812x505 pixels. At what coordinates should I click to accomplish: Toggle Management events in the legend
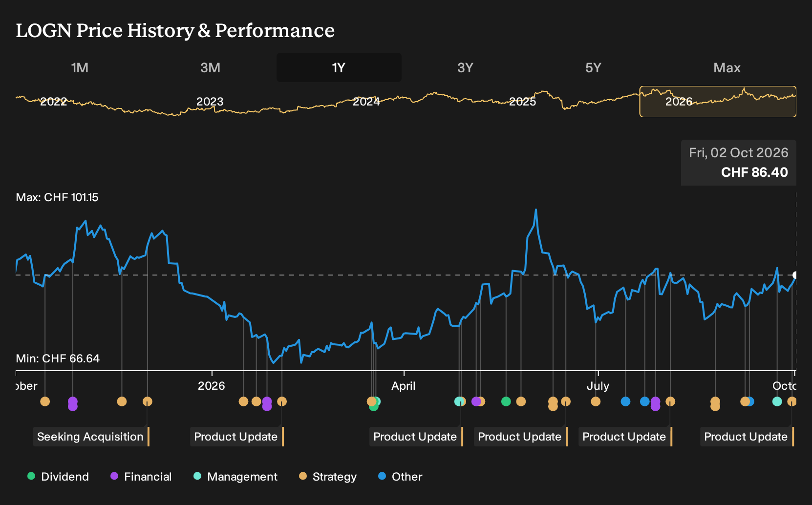(x=235, y=477)
